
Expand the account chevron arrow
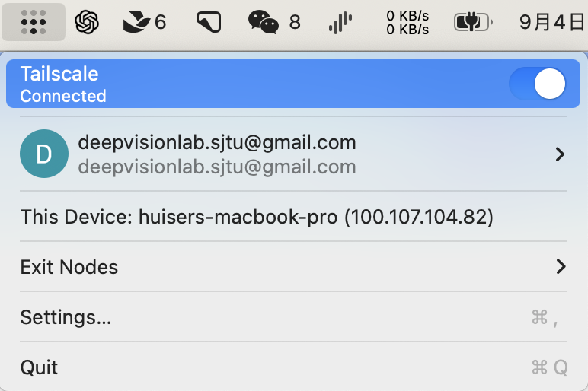point(561,154)
